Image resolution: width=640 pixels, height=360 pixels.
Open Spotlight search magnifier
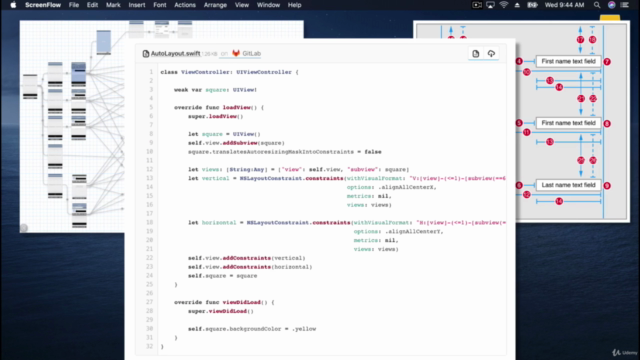pyautogui.click(x=597, y=5)
